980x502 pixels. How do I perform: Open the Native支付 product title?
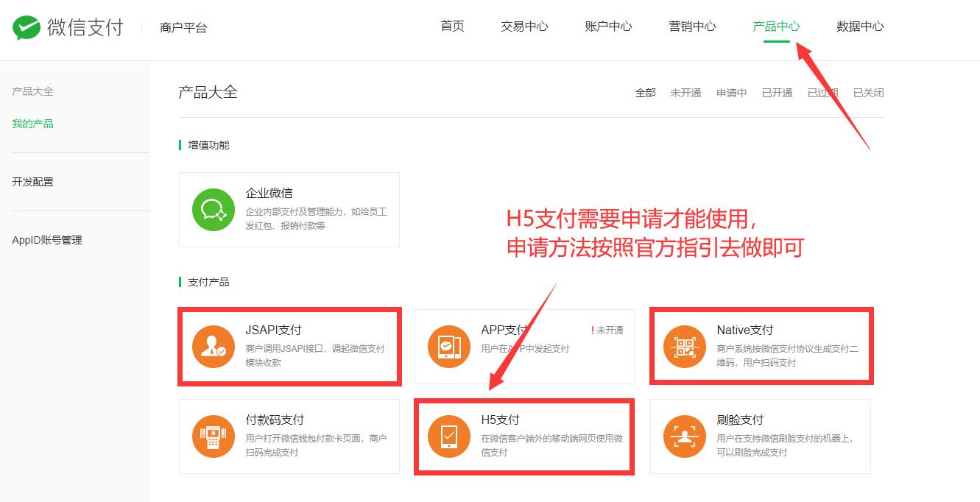(x=745, y=330)
